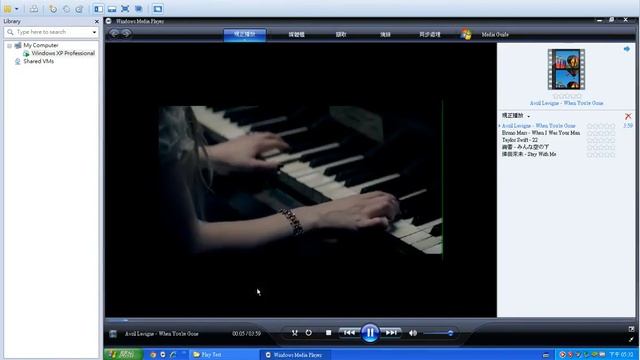
Task: Select My Computer in the Library
Action: tap(41, 45)
